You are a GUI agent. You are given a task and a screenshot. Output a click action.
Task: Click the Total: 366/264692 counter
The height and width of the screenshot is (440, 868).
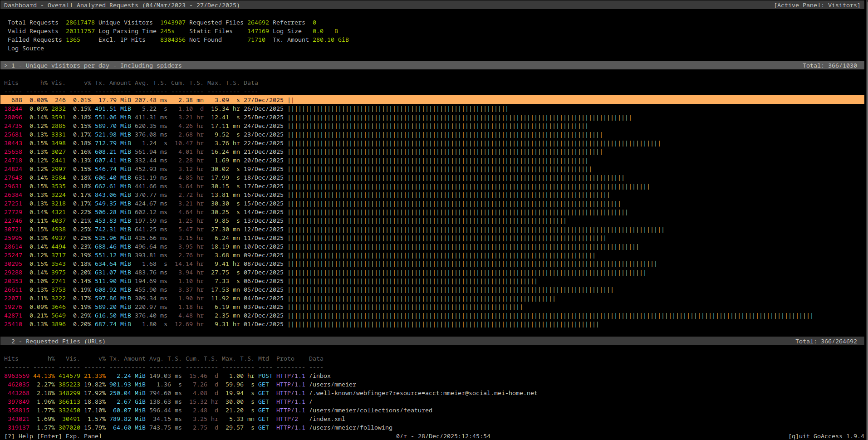tap(827, 341)
